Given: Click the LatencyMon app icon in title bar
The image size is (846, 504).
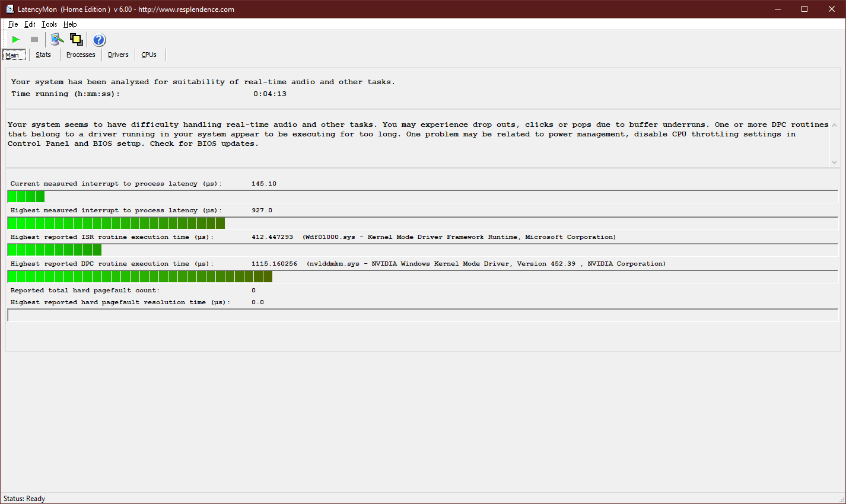Looking at the screenshot, I should (9, 9).
